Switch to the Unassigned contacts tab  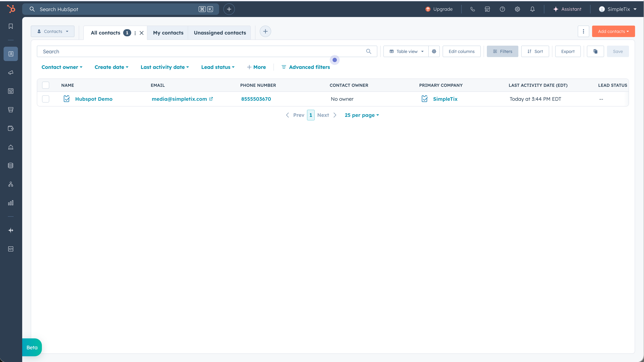click(x=219, y=33)
